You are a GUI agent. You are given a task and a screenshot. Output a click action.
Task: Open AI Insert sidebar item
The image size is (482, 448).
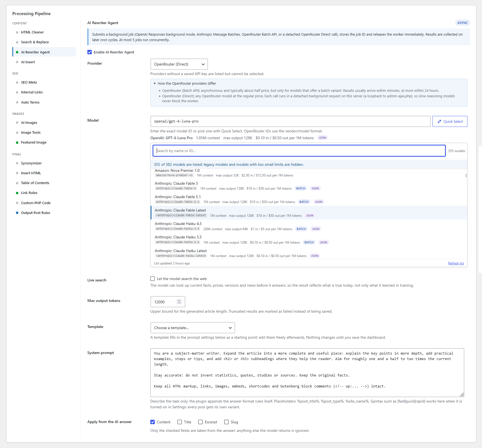click(x=44, y=62)
